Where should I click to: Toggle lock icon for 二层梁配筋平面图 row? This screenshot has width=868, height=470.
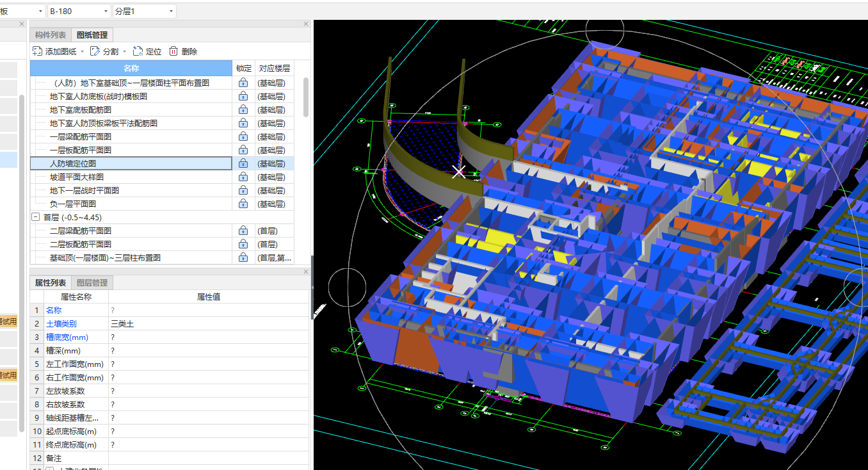[x=243, y=231]
